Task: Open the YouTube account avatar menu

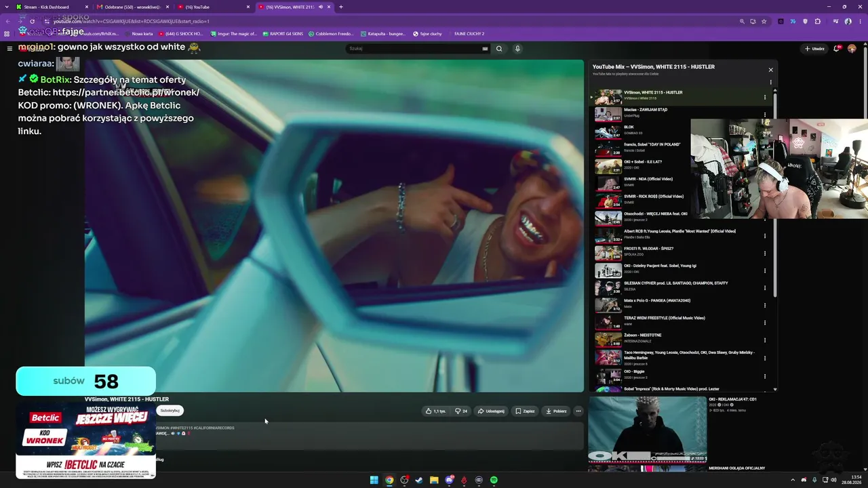Action: 852,49
